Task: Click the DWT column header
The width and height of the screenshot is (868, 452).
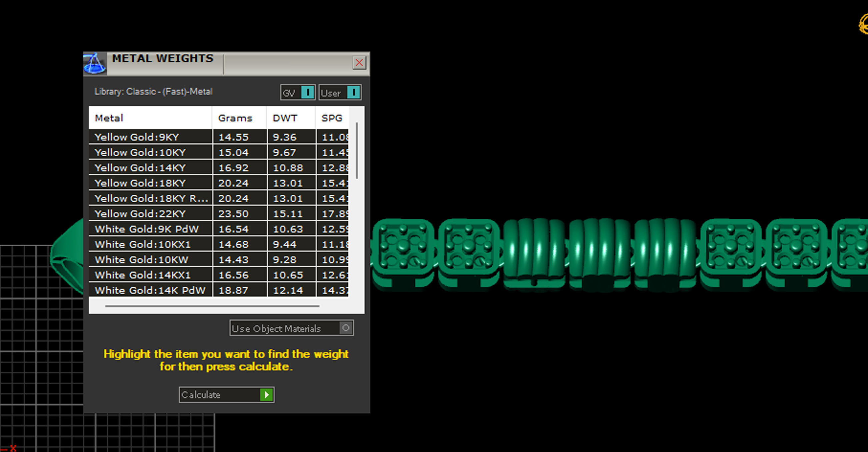Action: click(x=285, y=118)
